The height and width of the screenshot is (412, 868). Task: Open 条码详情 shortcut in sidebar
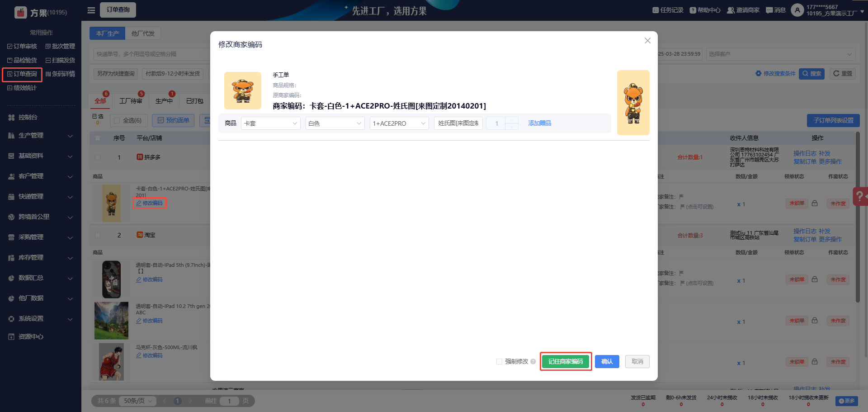(60, 74)
